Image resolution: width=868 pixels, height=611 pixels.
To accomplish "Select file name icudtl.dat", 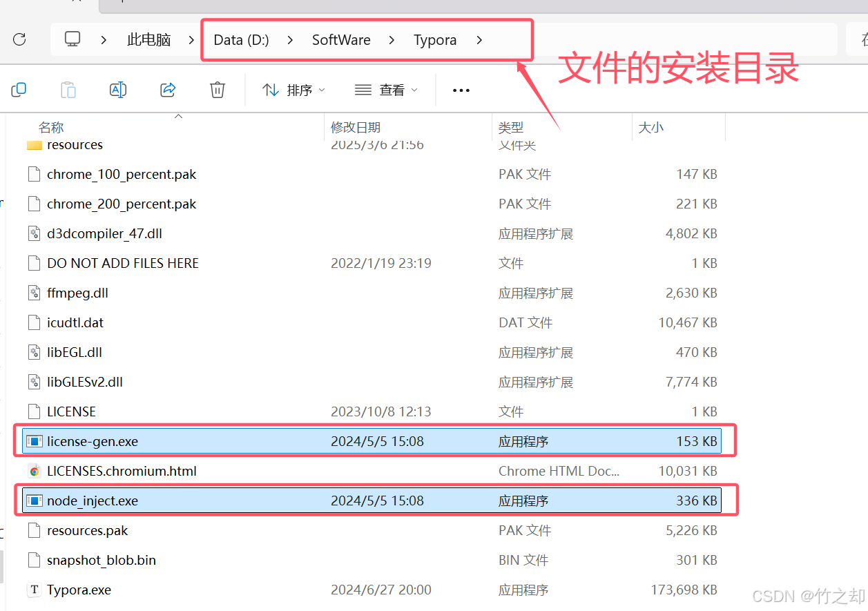I will pos(75,322).
